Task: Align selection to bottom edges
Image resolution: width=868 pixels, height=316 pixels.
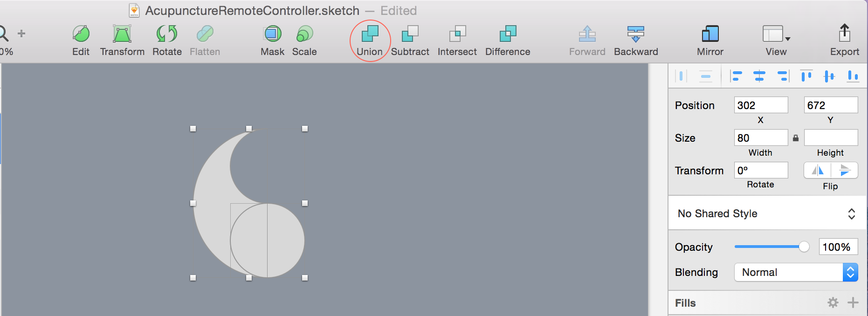Action: coord(853,76)
